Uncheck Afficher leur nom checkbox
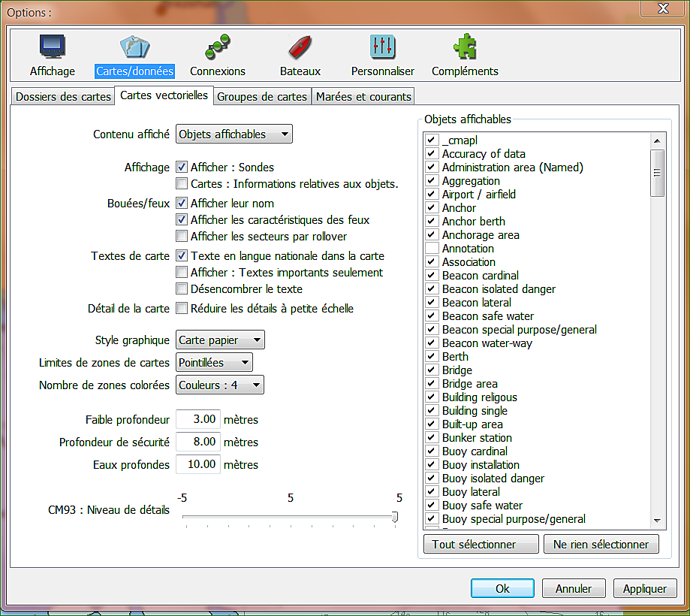Screen dimensions: 690x616 coord(181,204)
